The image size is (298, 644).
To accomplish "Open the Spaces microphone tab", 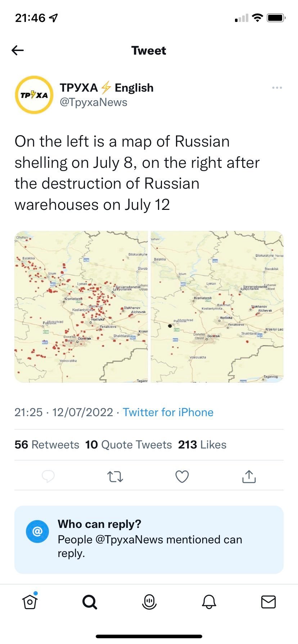I will pos(149,602).
